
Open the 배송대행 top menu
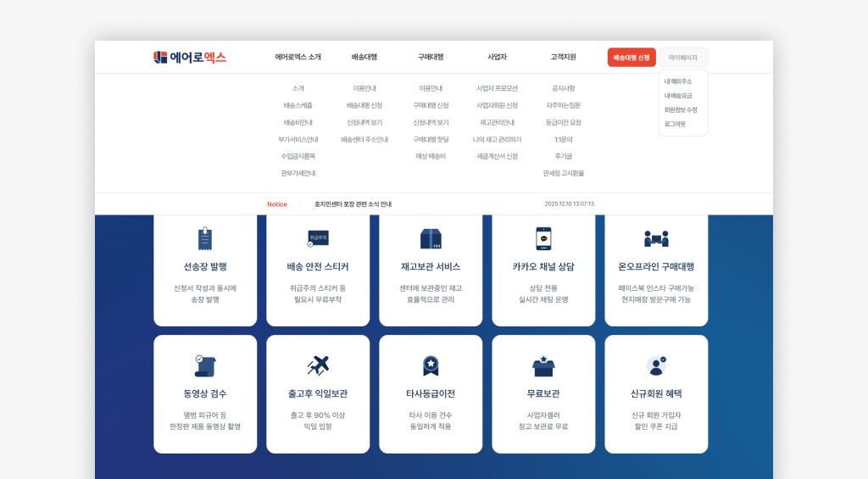click(364, 57)
